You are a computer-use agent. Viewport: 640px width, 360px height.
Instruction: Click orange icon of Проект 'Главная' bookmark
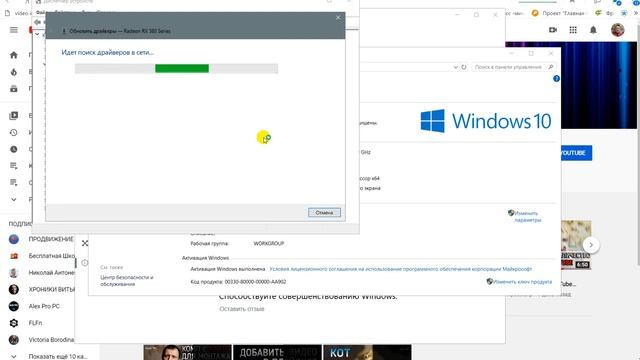535,13
